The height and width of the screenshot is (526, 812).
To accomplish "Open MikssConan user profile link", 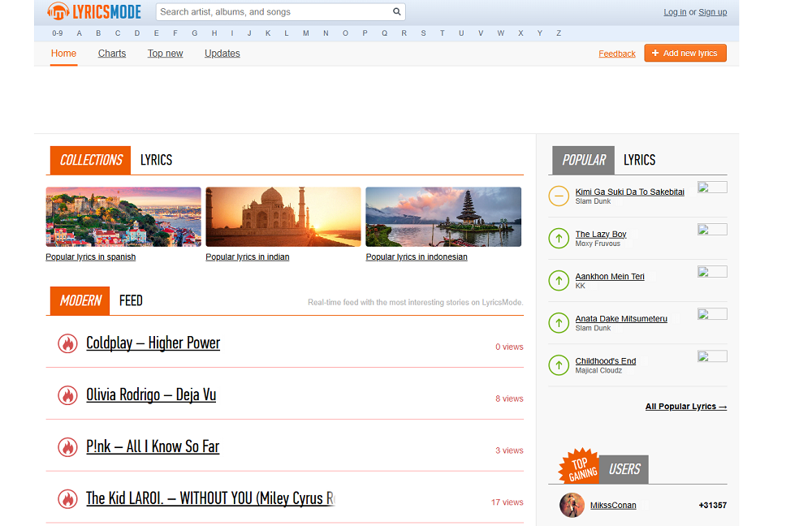I will 613,505.
